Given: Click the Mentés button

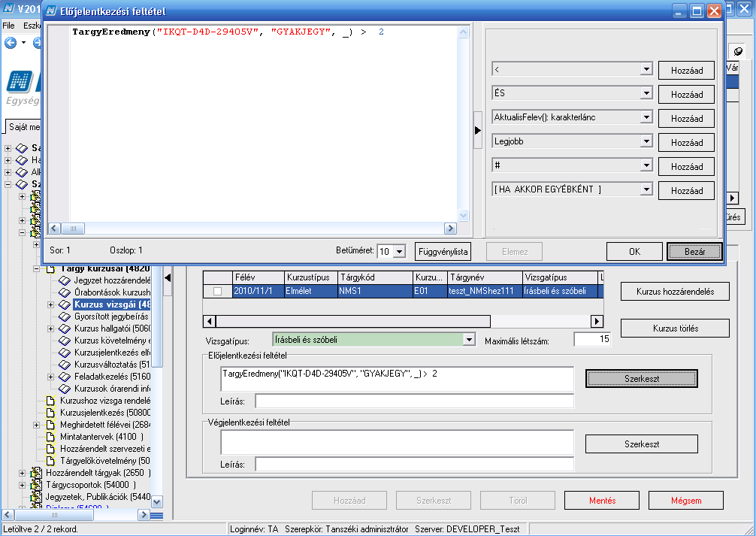Looking at the screenshot, I should tap(602, 501).
